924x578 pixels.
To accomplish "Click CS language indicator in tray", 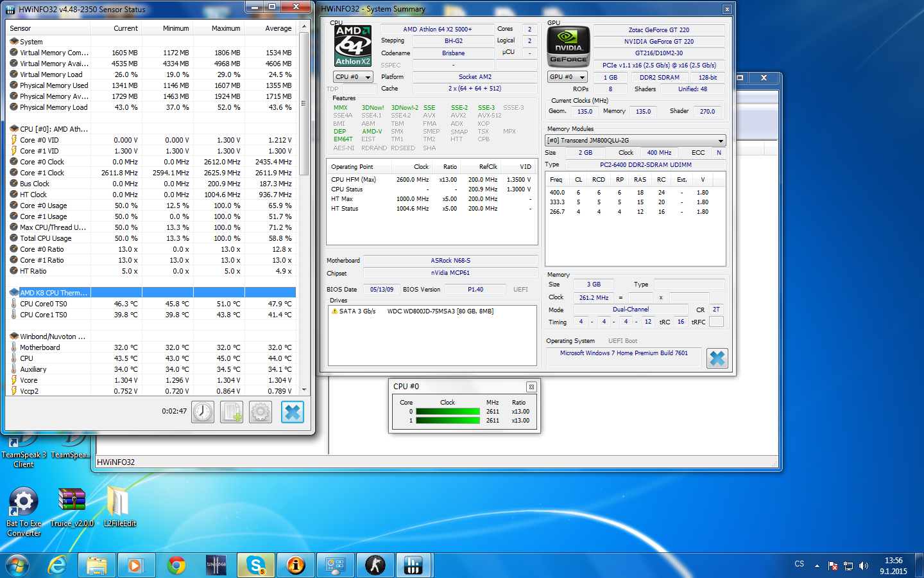I will (x=799, y=564).
